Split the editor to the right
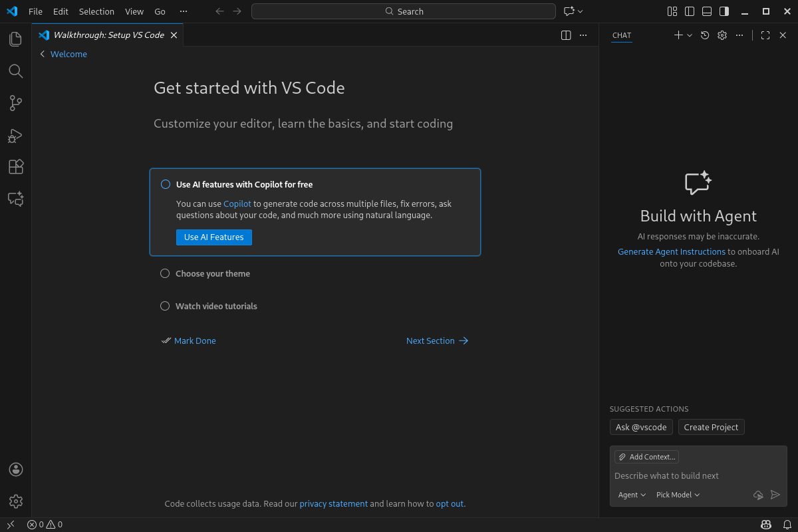798x532 pixels. click(x=566, y=35)
